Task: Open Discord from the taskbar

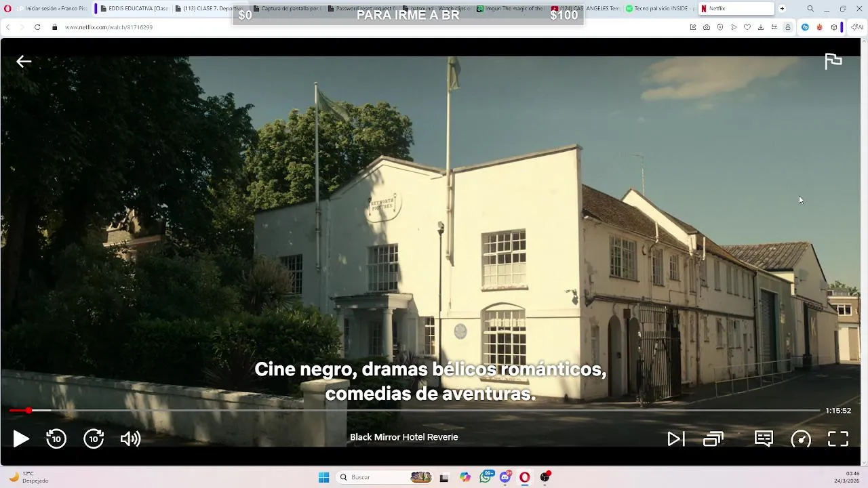Action: pos(505,477)
